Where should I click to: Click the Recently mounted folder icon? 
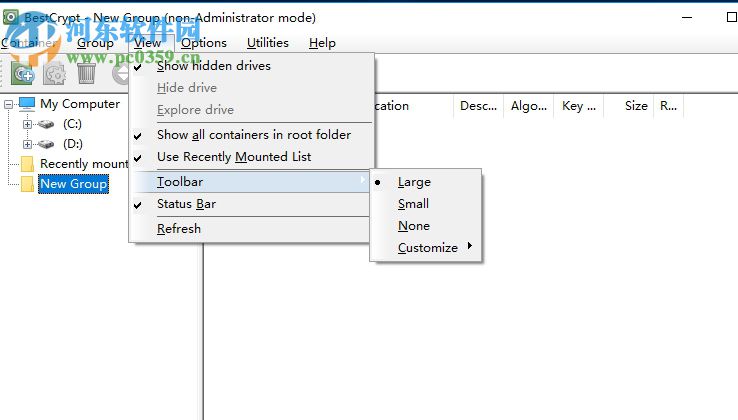tap(27, 164)
